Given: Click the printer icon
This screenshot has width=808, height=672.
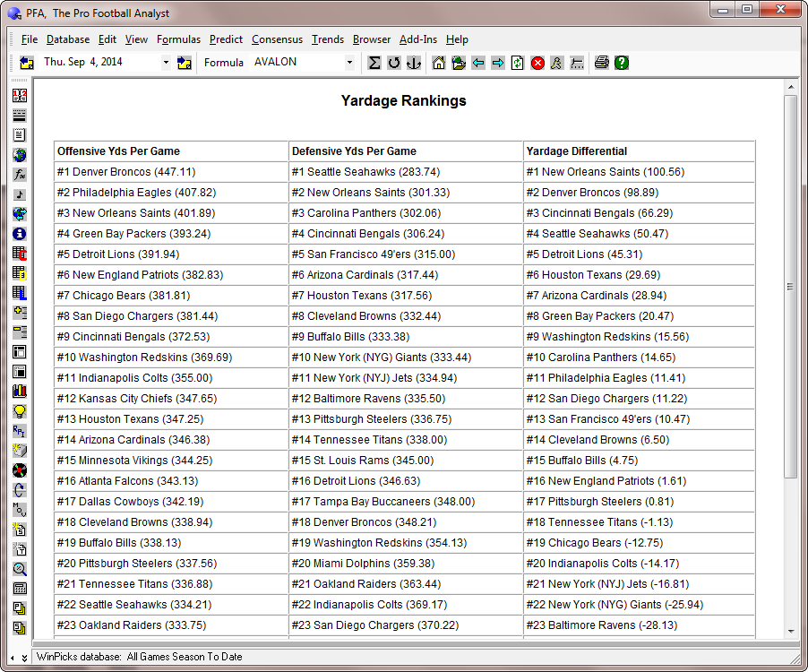Looking at the screenshot, I should click(x=601, y=63).
